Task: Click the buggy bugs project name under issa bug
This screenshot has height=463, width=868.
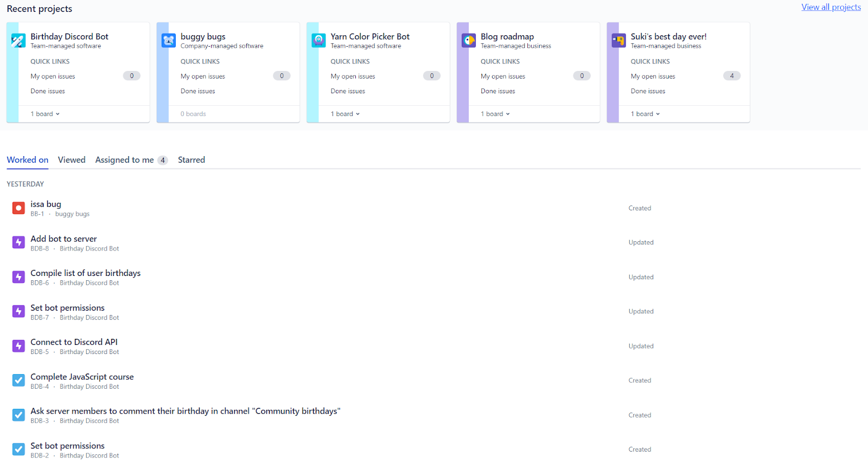Action: pyautogui.click(x=72, y=214)
